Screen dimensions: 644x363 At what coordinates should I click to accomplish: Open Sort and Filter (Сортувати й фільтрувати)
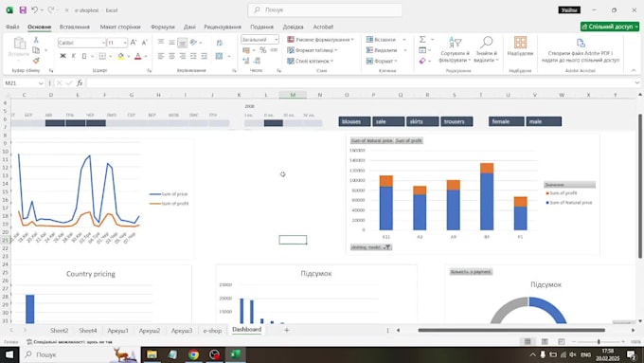(456, 49)
